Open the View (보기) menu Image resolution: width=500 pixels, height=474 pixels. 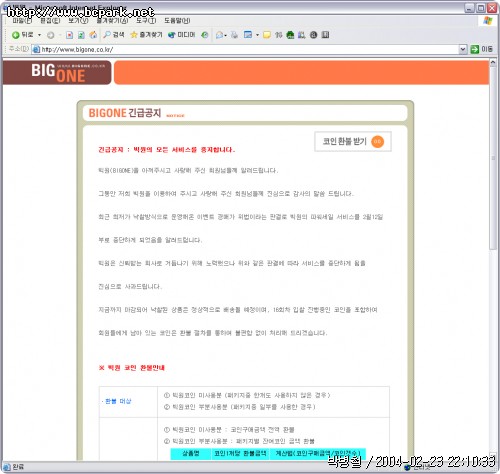click(x=78, y=21)
